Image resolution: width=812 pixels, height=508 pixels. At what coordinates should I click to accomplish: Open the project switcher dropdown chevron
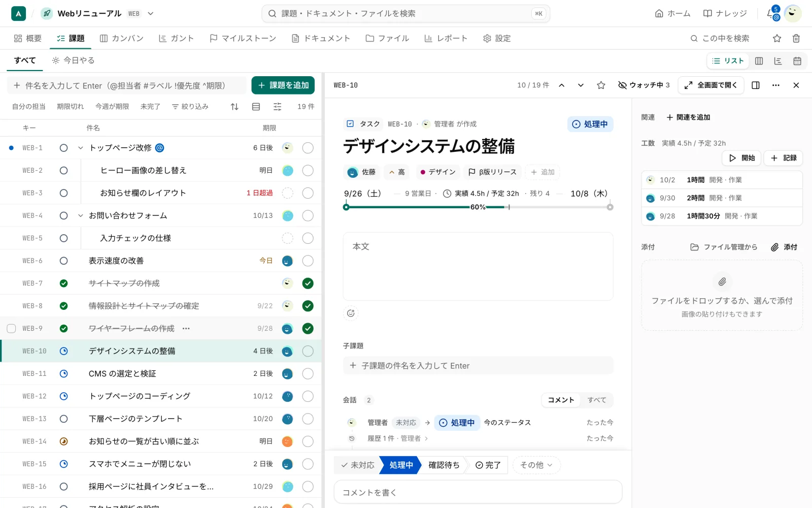(x=151, y=14)
